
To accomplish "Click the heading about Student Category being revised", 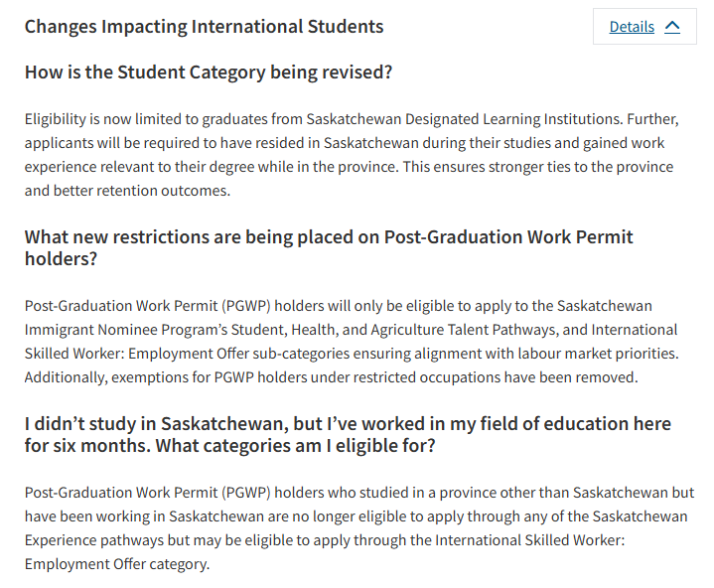I will 209,73.
